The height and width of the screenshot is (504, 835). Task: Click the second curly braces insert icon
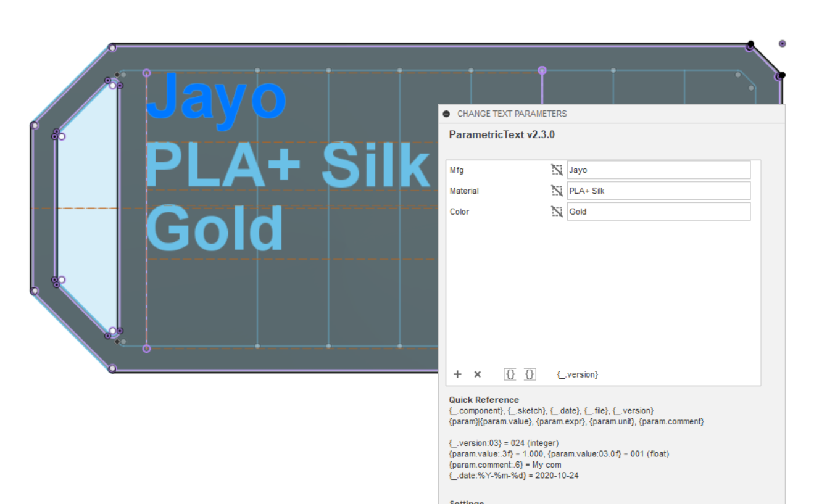coord(528,374)
